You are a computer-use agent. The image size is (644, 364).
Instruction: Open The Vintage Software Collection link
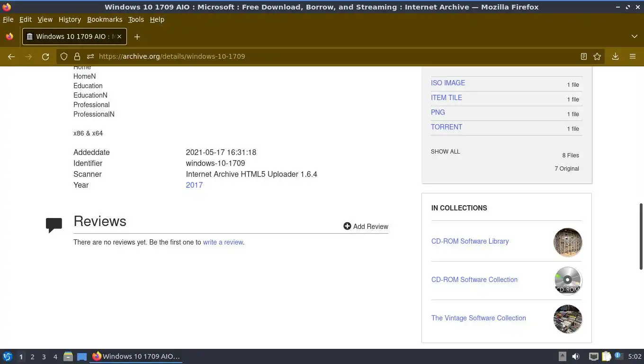pos(479,318)
